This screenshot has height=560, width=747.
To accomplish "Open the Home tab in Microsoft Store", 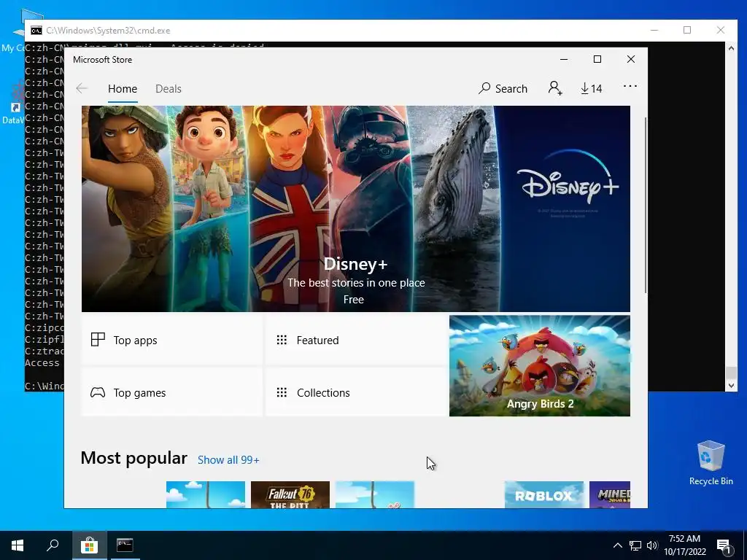I will pyautogui.click(x=123, y=88).
